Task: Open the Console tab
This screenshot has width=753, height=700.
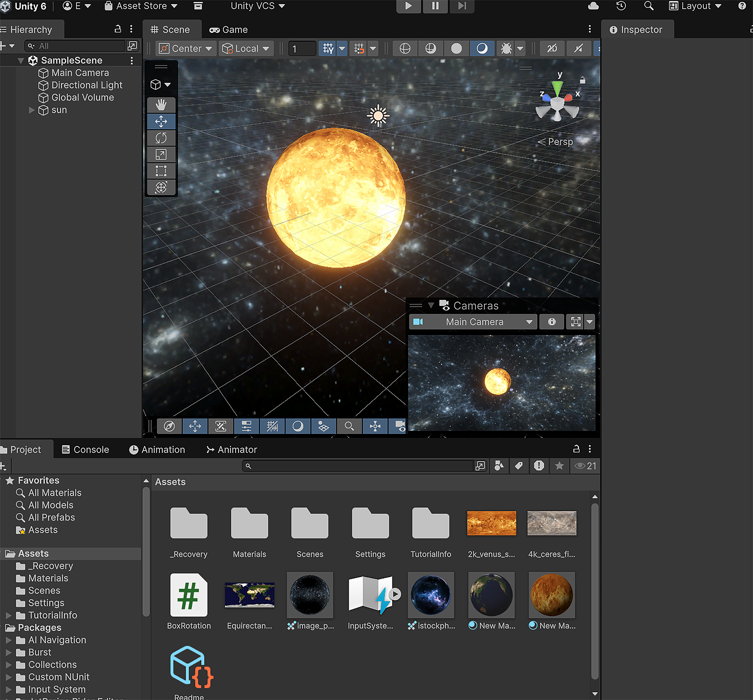Action: [x=86, y=449]
